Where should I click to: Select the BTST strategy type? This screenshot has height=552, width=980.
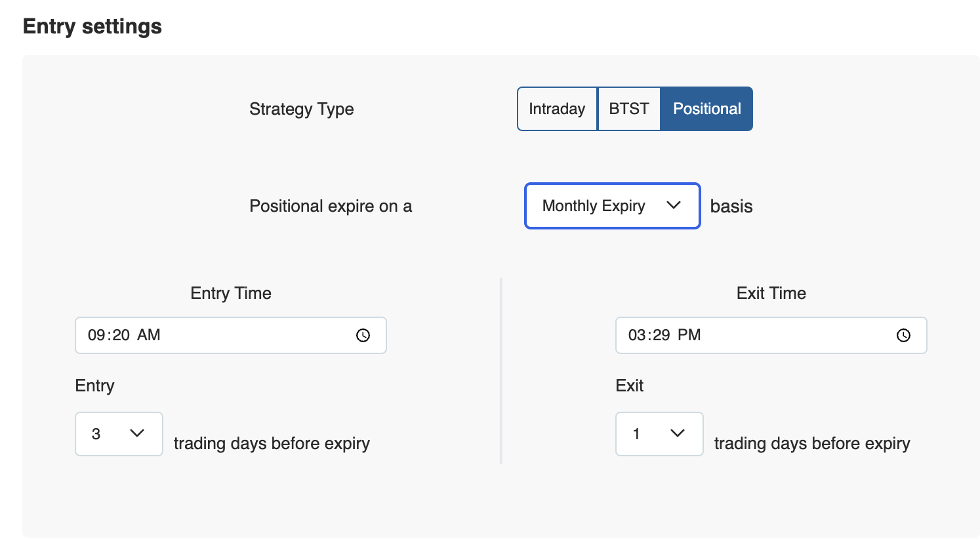[629, 109]
